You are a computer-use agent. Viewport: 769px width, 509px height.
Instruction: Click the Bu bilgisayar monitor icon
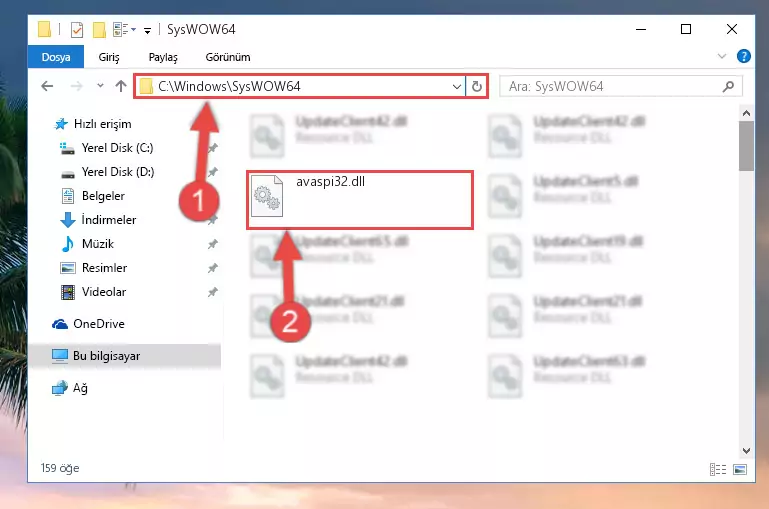[x=60, y=356]
